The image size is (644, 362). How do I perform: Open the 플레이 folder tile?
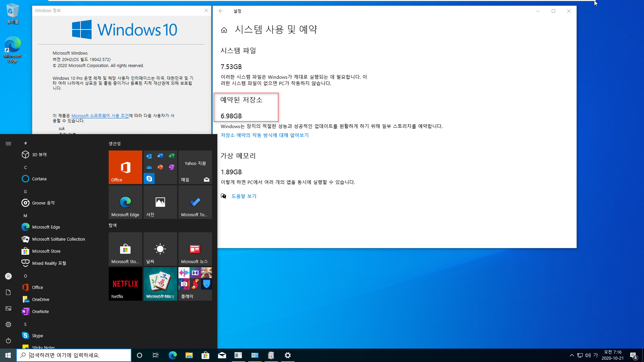pos(195,284)
